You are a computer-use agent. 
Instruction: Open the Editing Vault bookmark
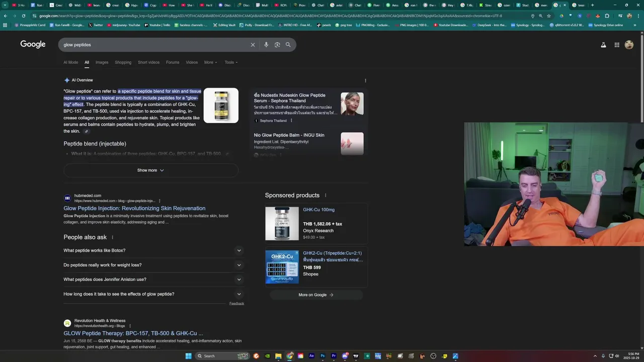click(x=224, y=25)
